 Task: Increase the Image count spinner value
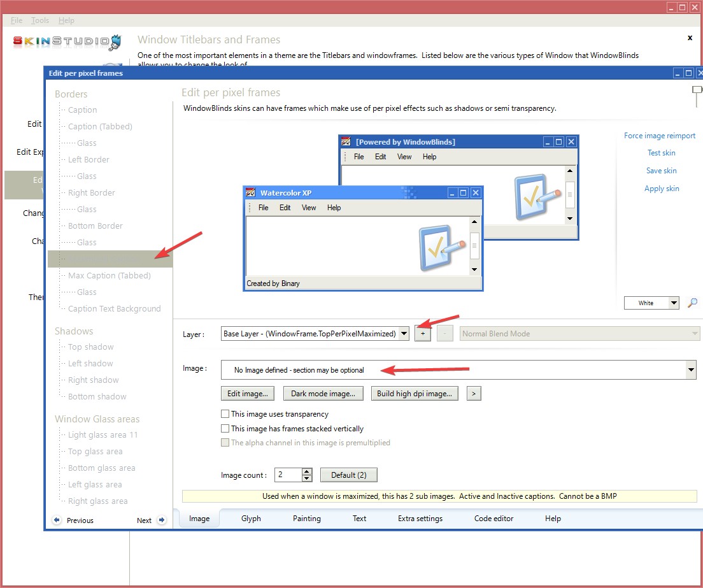(x=307, y=471)
